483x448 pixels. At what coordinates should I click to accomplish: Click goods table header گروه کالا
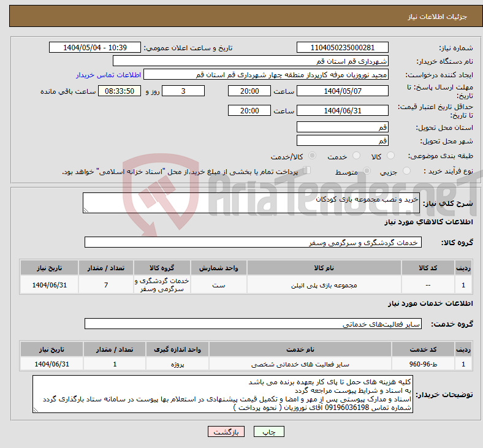[x=162, y=268]
